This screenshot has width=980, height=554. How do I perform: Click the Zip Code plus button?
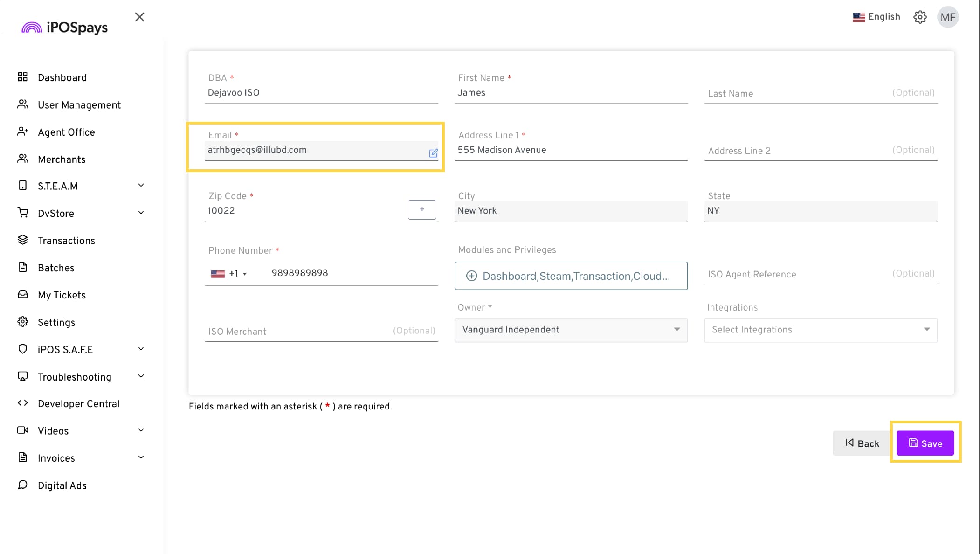(422, 210)
